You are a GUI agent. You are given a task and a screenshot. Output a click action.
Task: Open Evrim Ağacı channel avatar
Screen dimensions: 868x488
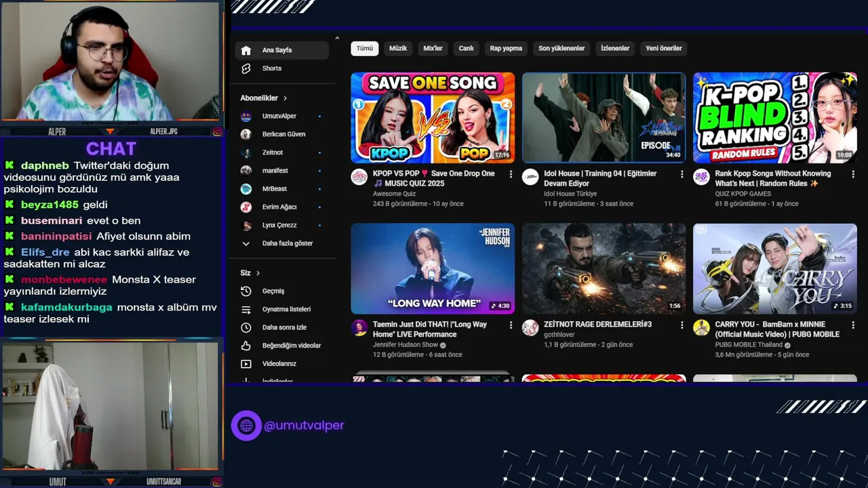tap(246, 207)
